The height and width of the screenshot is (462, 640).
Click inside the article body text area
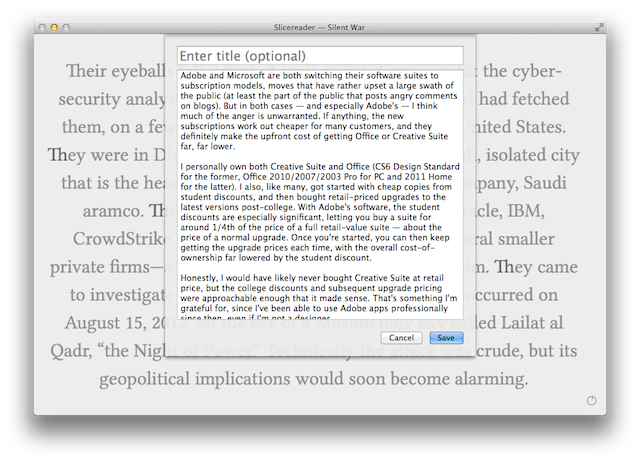point(320,195)
